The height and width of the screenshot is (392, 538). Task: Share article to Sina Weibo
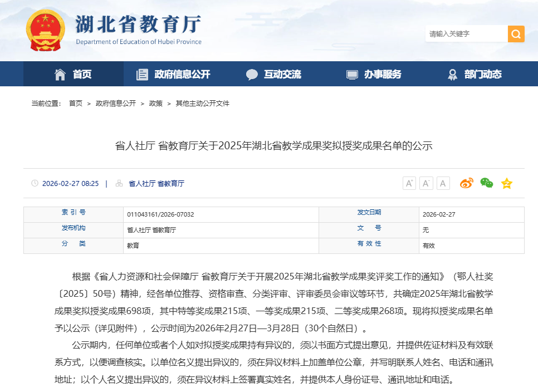point(466,183)
